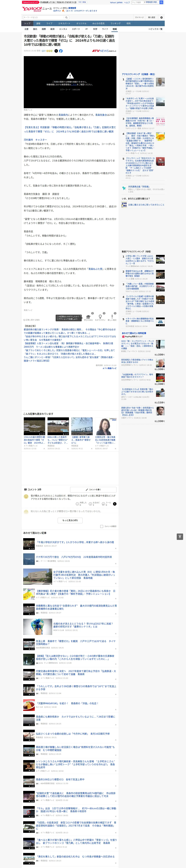
Task: Share article on Facebook icon
Action: pos(61,51)
